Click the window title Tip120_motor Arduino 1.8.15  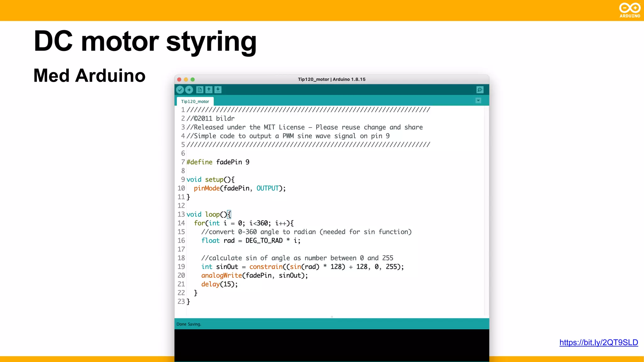(332, 80)
